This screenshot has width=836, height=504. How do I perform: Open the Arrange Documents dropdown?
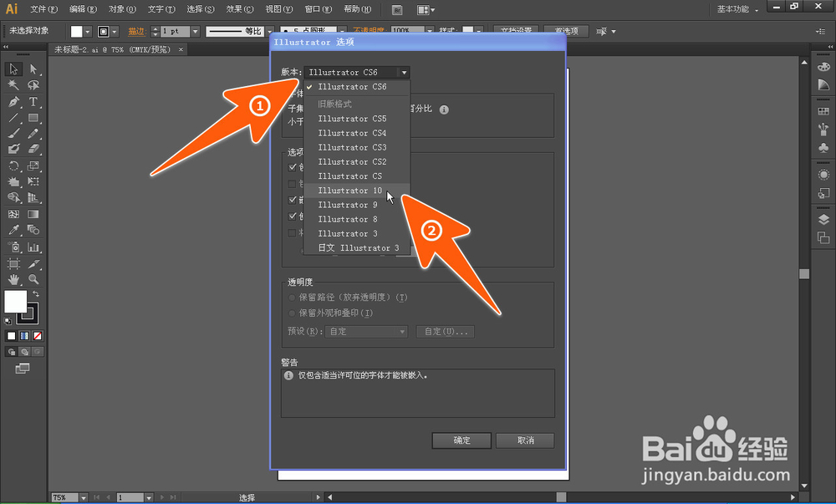(426, 9)
